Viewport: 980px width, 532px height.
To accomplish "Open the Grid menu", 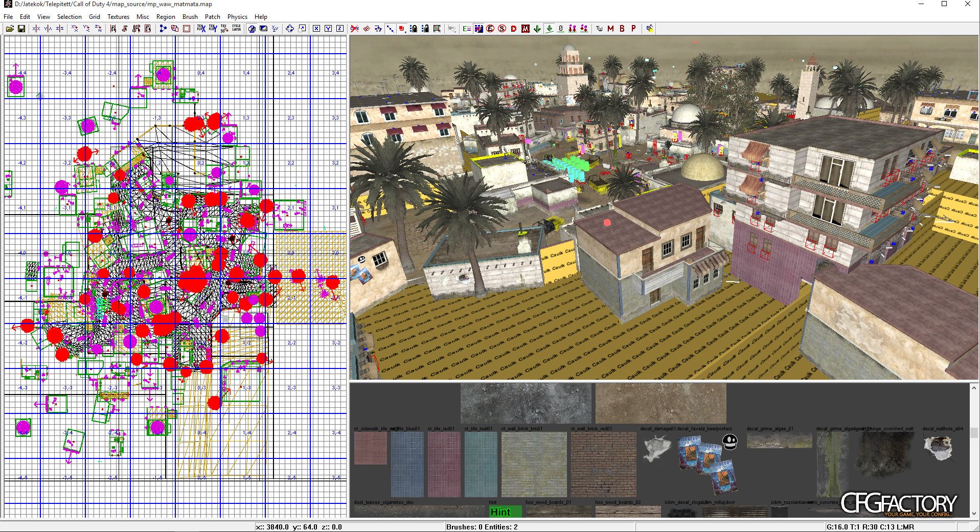I will pyautogui.click(x=95, y=16).
